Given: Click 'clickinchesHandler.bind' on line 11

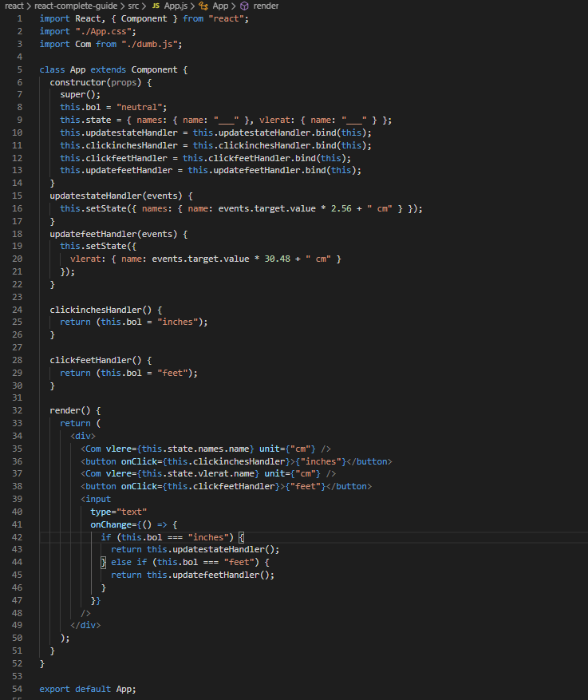Looking at the screenshot, I should (276, 145).
